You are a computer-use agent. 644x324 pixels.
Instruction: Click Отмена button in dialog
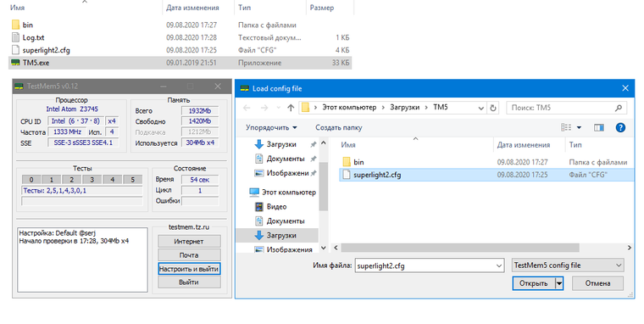click(x=597, y=283)
